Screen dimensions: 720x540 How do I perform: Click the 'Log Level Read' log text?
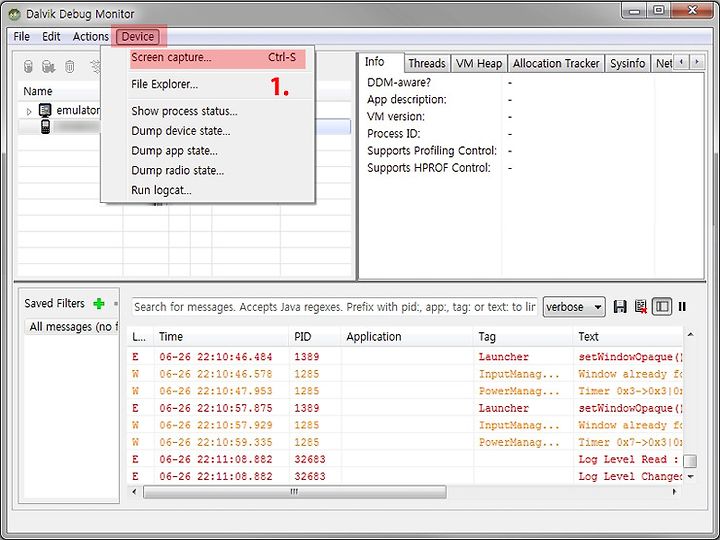click(x=628, y=459)
